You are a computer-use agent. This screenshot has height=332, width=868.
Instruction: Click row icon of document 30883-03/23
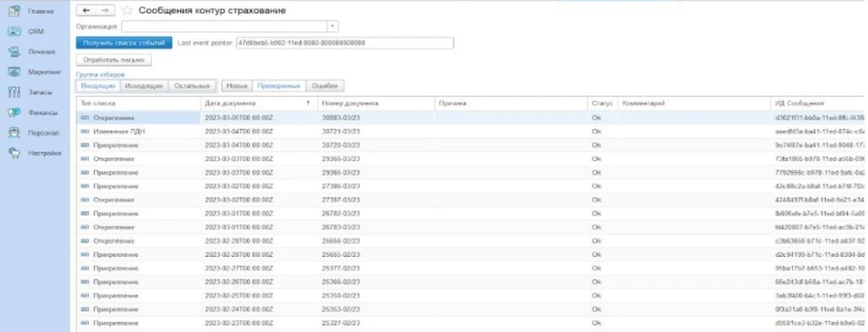click(x=85, y=118)
